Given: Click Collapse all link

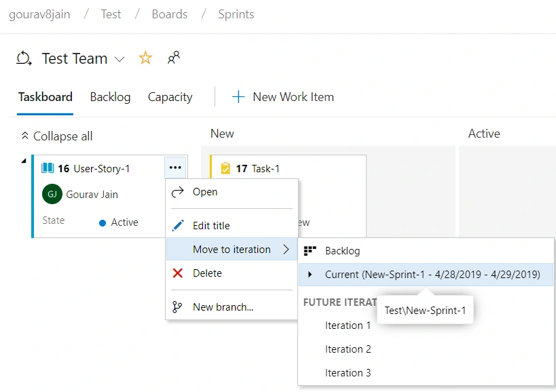Looking at the screenshot, I should point(57,136).
